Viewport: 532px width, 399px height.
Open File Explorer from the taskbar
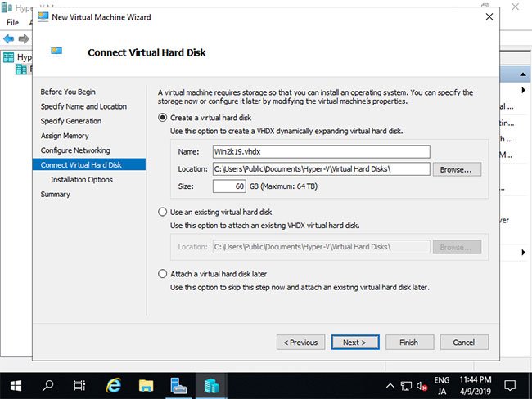tap(146, 386)
